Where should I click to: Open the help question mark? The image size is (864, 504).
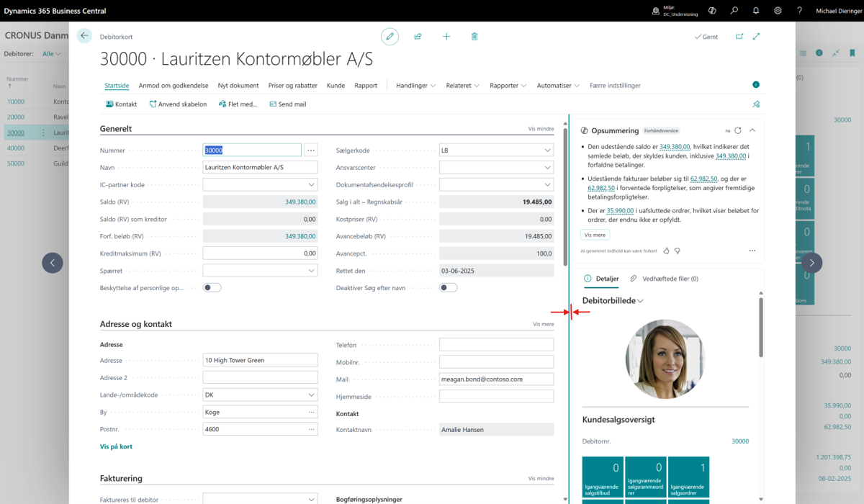click(x=799, y=11)
